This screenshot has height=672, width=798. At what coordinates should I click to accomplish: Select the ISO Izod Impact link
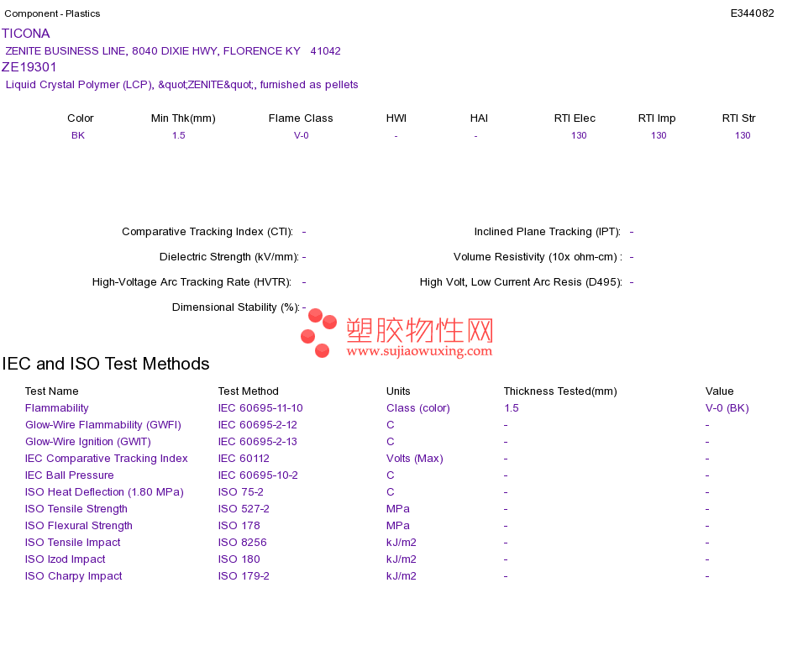point(66,559)
